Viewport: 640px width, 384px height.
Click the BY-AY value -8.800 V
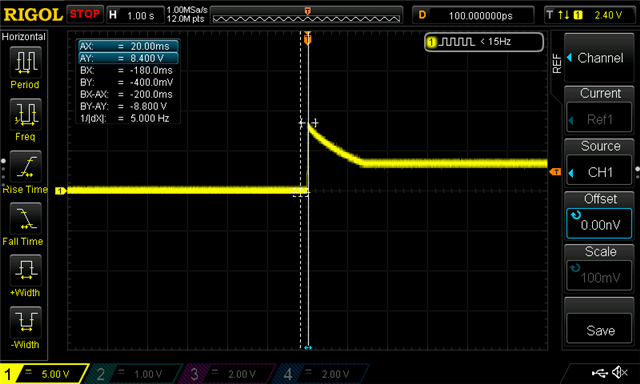pos(149,106)
